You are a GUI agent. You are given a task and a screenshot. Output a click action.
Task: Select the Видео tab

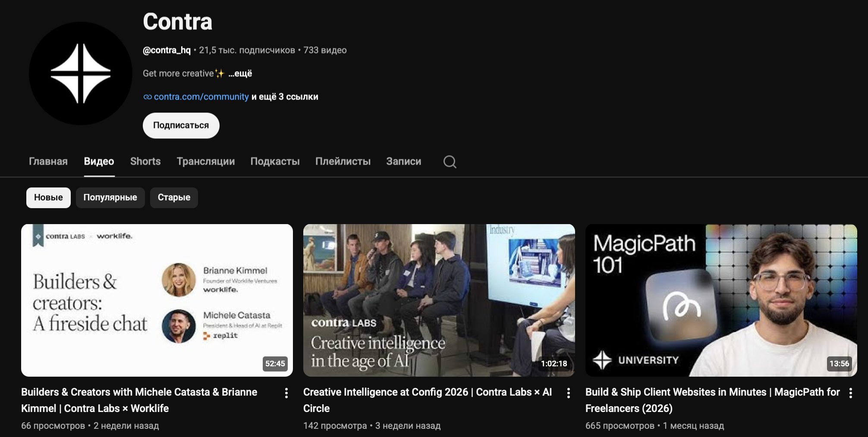click(x=99, y=161)
